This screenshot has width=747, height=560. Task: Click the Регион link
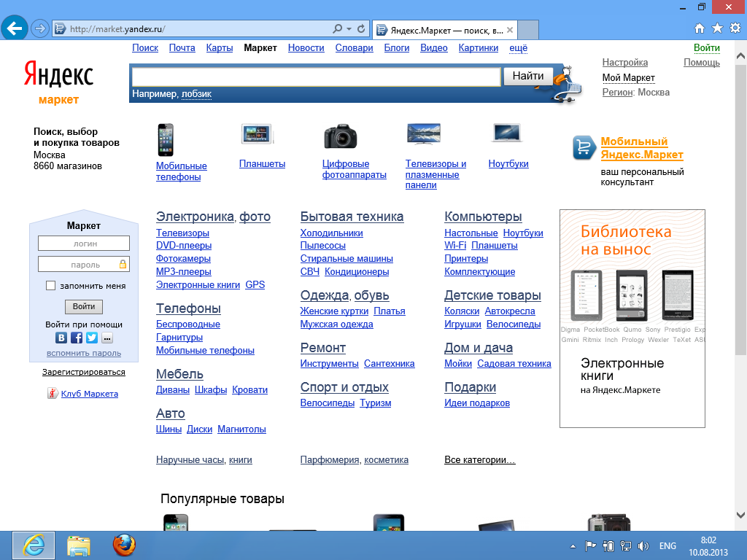(617, 93)
